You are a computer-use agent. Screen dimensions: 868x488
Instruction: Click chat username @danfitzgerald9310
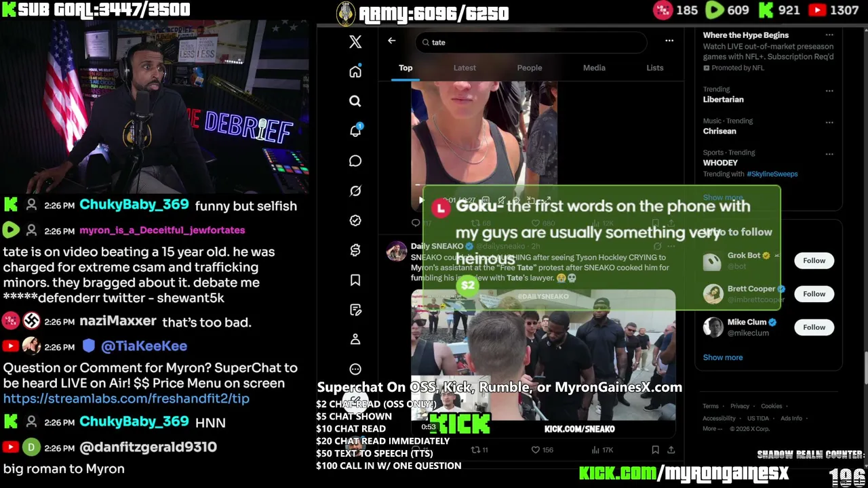pos(148,447)
